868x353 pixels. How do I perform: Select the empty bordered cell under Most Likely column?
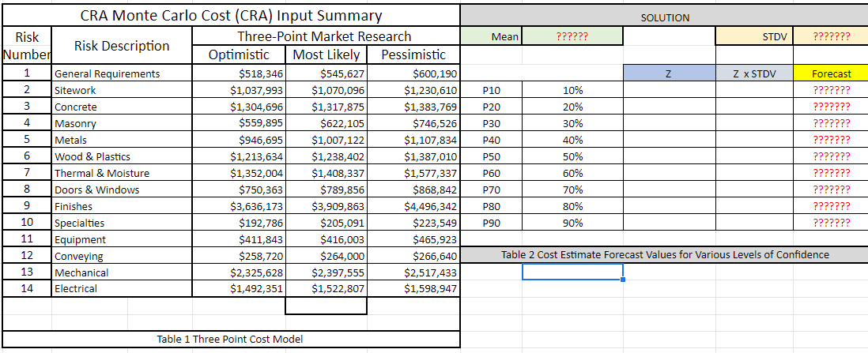pyautogui.click(x=326, y=306)
